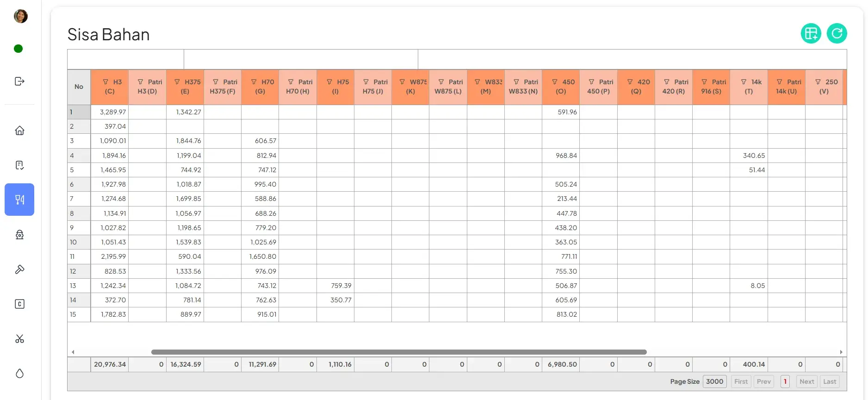
Task: Click the logout icon in sidebar
Action: pyautogui.click(x=19, y=81)
